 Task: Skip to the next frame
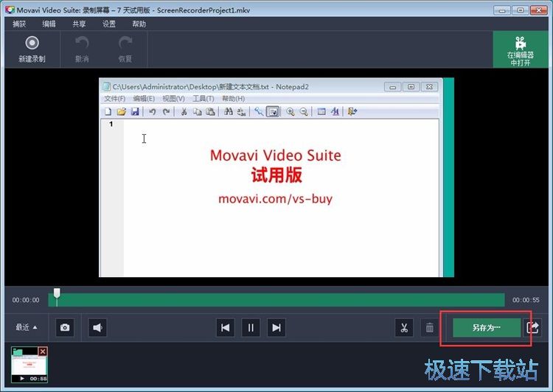pos(276,327)
